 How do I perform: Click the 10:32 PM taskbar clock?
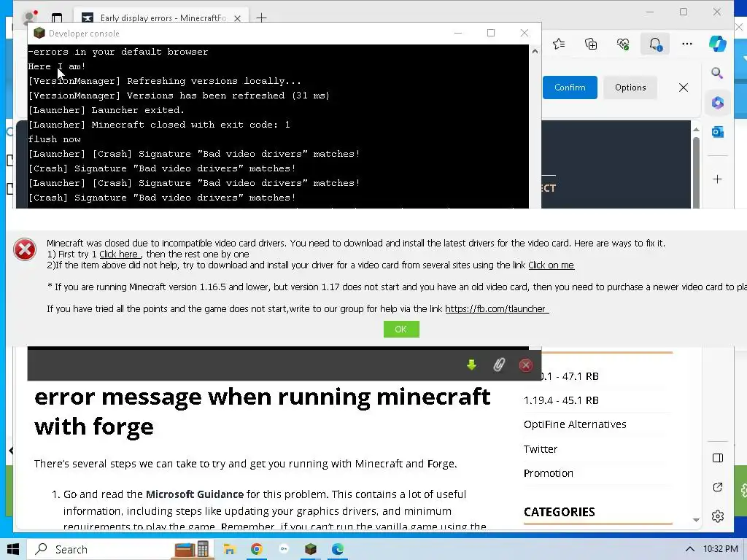click(720, 549)
